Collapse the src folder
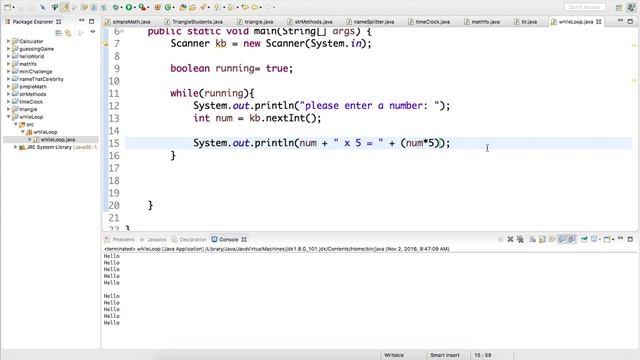Image resolution: width=640 pixels, height=360 pixels. pos(16,124)
